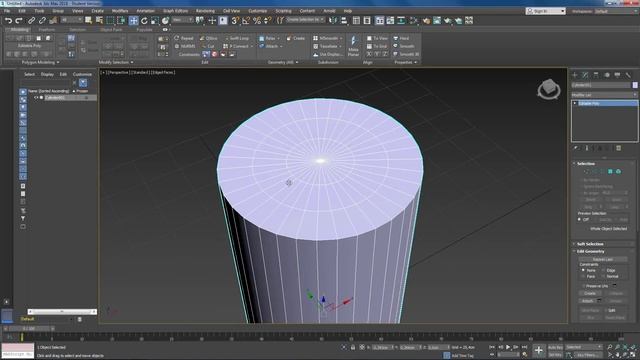Click the Cylinder001 object color swatch
Viewport: 640px width, 360px height.
pos(635,85)
